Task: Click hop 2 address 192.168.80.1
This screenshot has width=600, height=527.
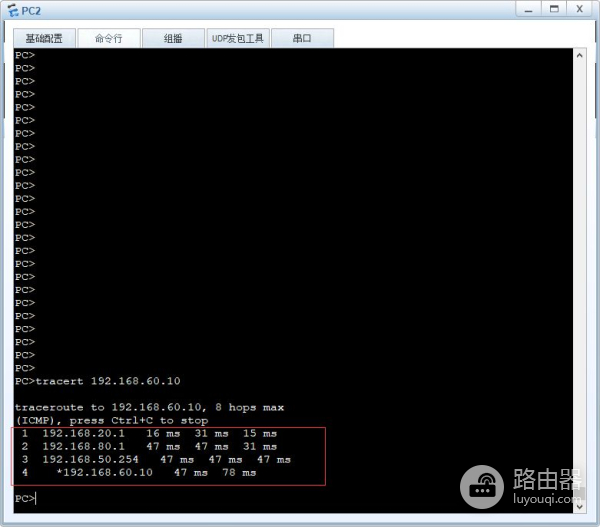Action: coord(83,446)
